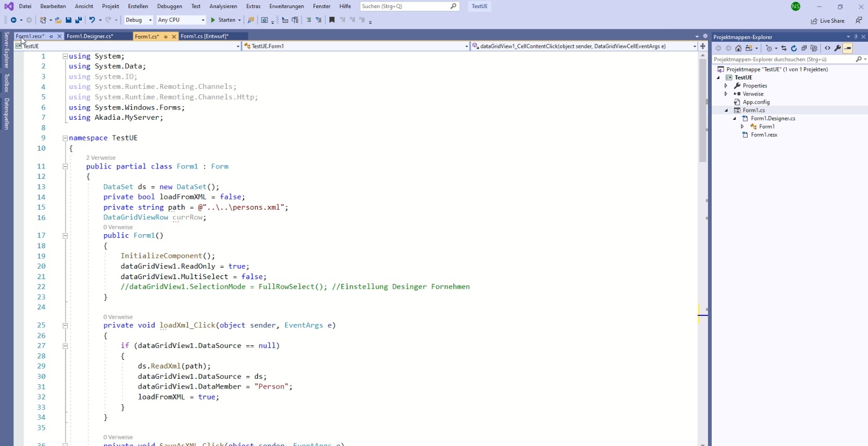The image size is (868, 446).
Task: Select Form1.resx in the explorer tree
Action: tap(764, 134)
